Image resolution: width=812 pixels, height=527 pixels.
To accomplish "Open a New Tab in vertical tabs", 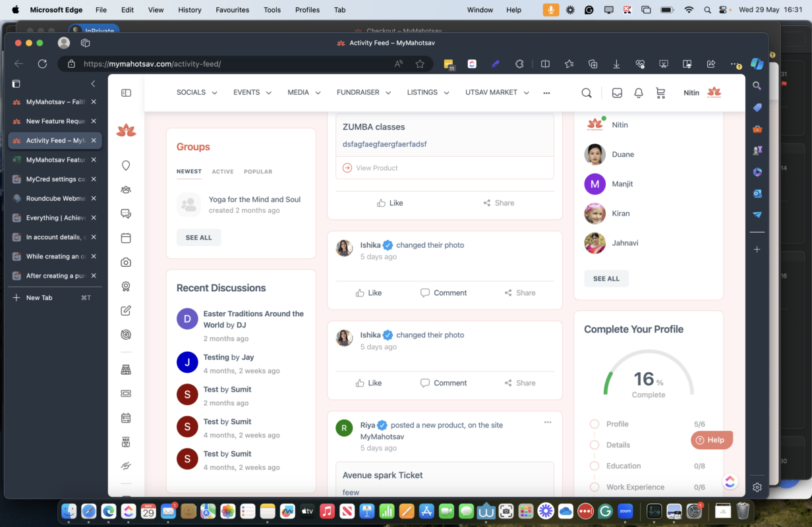I will tap(55, 298).
